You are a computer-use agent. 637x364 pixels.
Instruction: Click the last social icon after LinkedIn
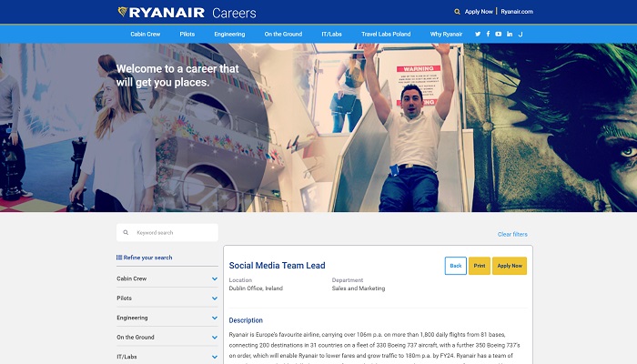[x=521, y=34]
